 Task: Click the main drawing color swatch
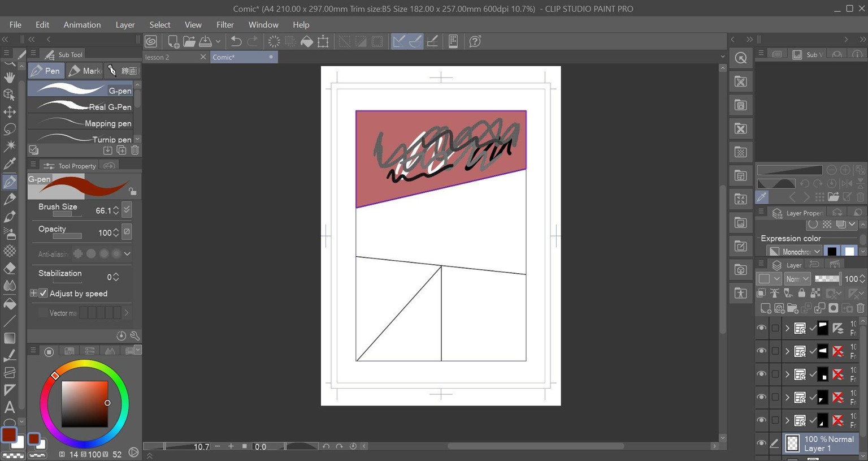tap(9, 435)
